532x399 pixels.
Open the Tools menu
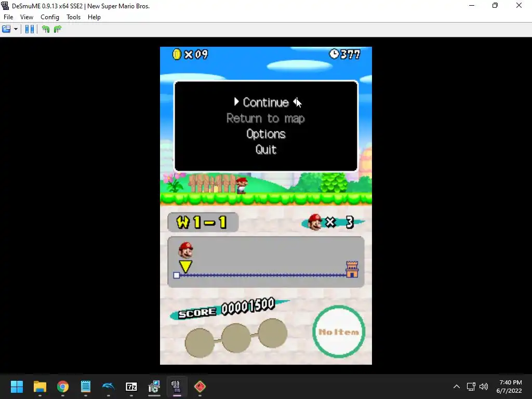coord(73,17)
